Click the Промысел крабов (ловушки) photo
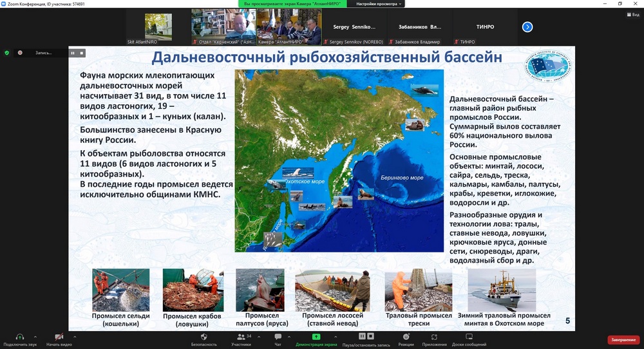Viewport: 644px width, 349px height. pos(193,290)
